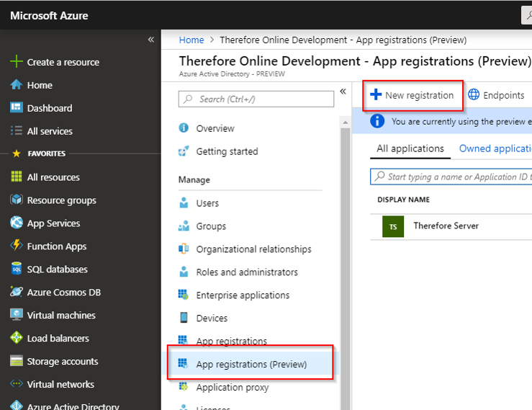Focus the Search (Ctrl+/) field

click(x=256, y=99)
